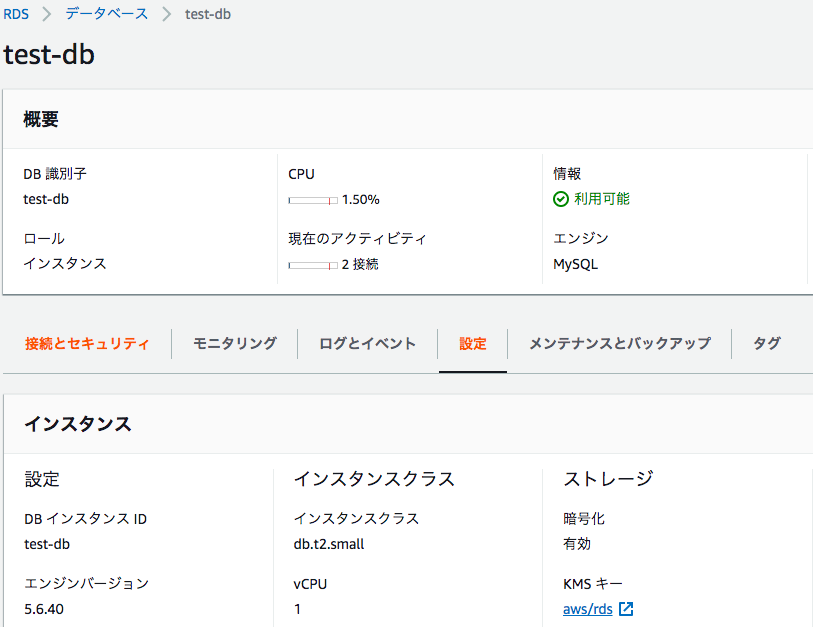The image size is (813, 627).
Task: Switch to the タグ tab
Action: [767, 343]
